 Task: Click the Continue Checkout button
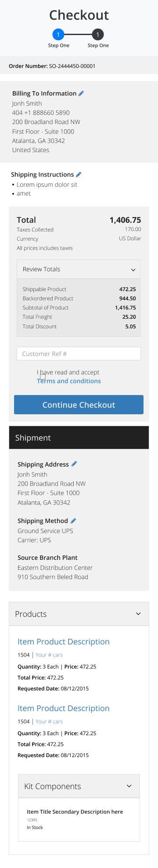pyautogui.click(x=79, y=405)
